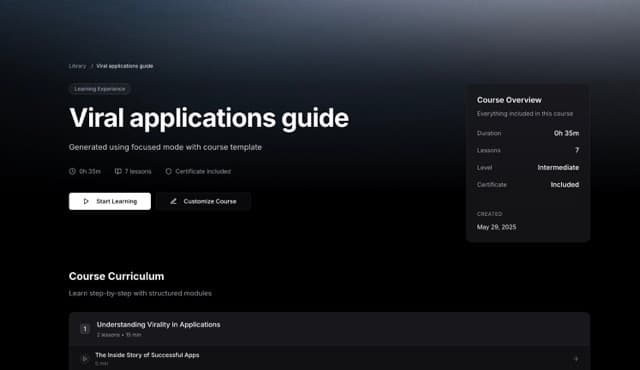Image resolution: width=640 pixels, height=370 pixels.
Task: Open The Inside Story of Successful Apps lesson
Action: (329, 359)
